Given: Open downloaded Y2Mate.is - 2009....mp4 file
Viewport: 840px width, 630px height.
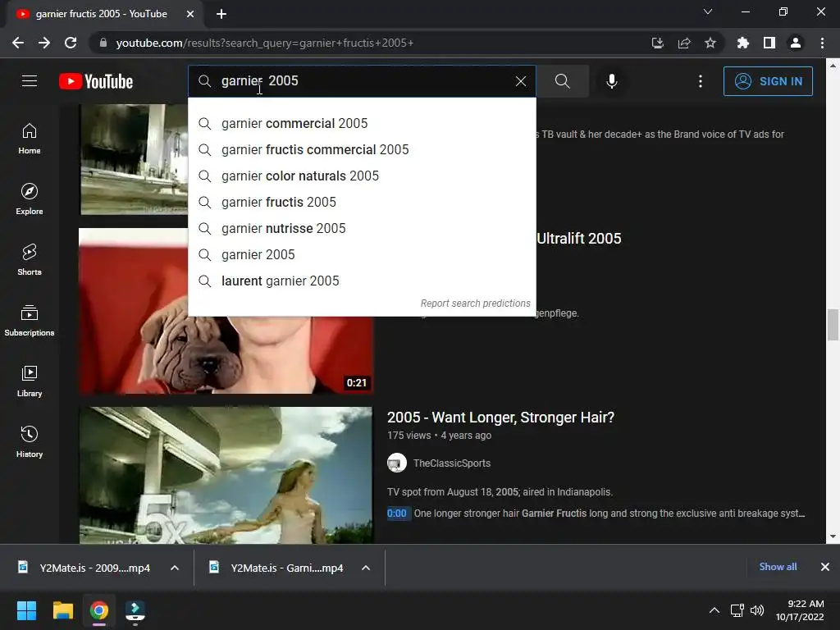Looking at the screenshot, I should pos(84,568).
